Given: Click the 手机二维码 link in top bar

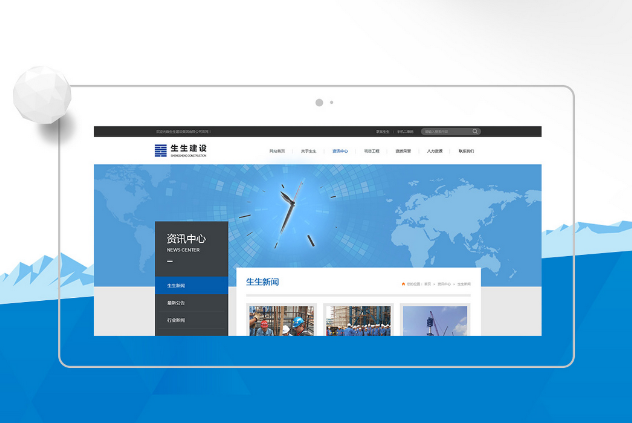Looking at the screenshot, I should click(x=405, y=131).
